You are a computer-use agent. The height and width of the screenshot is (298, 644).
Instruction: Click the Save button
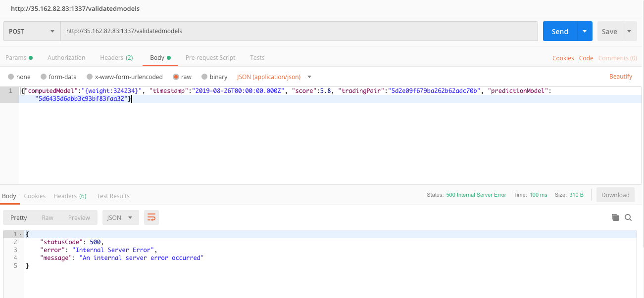coord(609,31)
